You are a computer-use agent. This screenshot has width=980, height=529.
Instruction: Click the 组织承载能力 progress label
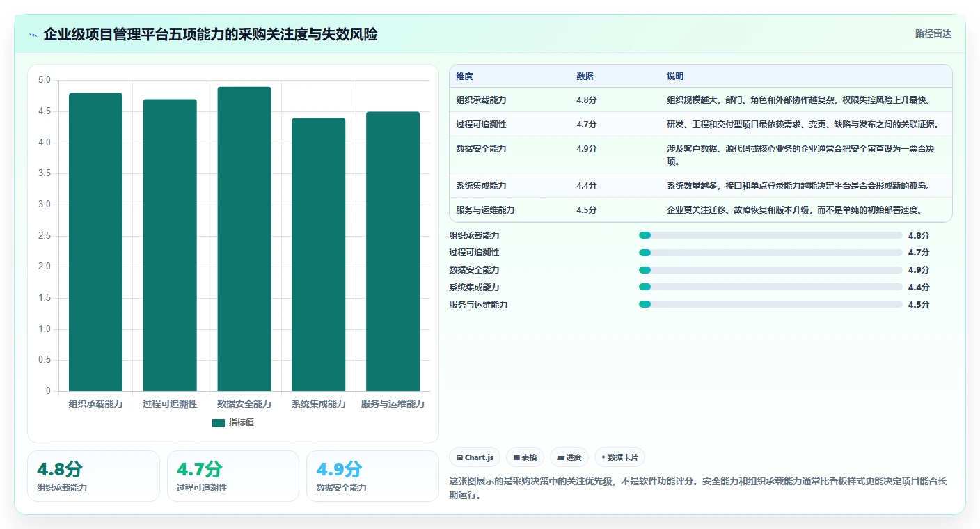(x=475, y=235)
